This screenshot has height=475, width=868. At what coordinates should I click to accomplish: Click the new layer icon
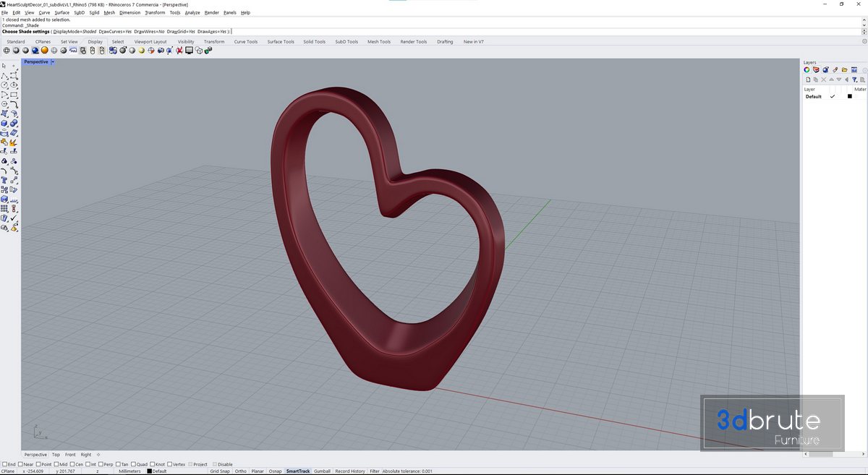point(808,80)
